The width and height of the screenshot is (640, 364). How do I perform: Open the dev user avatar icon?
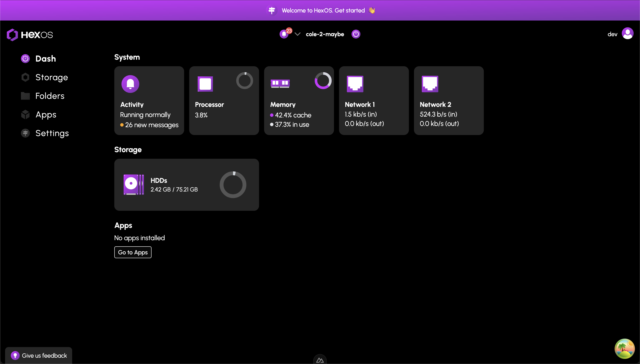628,34
